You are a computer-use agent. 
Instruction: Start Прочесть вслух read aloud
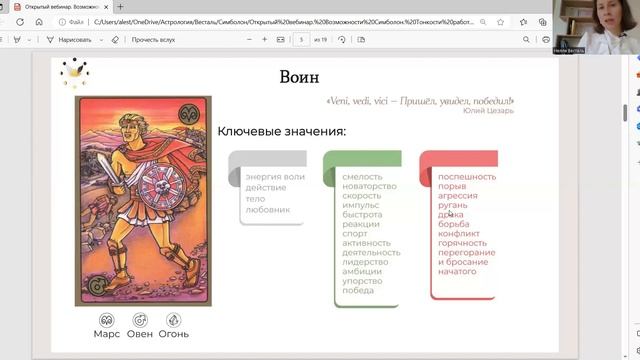(153, 40)
